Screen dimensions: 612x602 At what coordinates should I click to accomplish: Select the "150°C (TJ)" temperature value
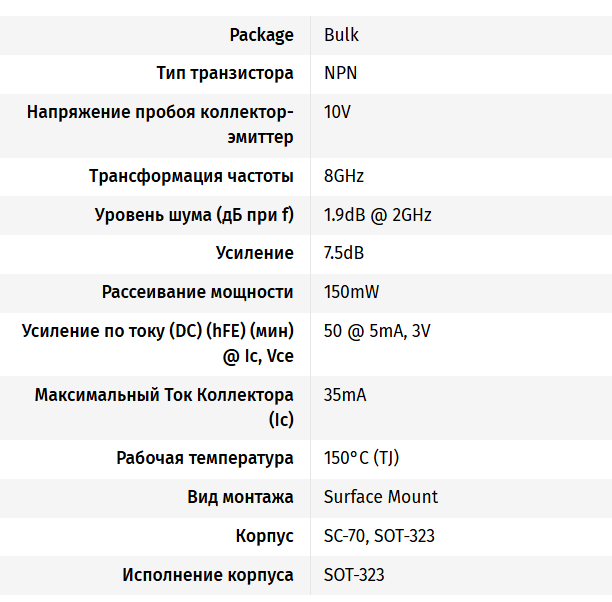[362, 458]
